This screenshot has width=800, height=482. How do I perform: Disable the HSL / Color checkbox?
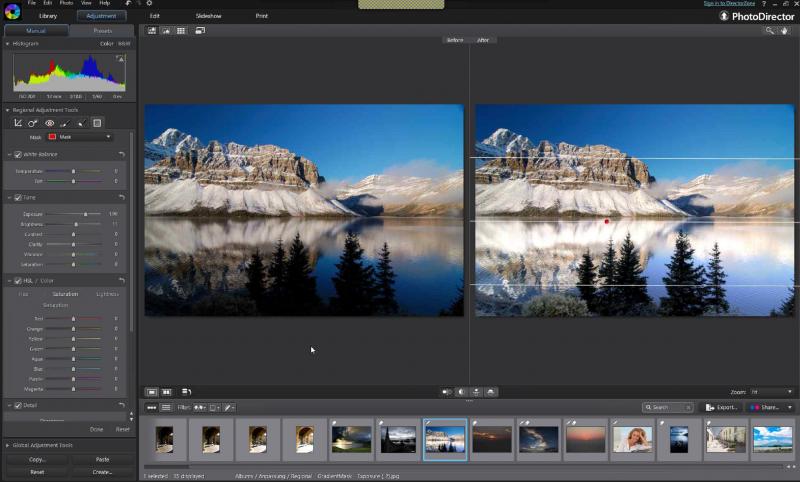18,281
